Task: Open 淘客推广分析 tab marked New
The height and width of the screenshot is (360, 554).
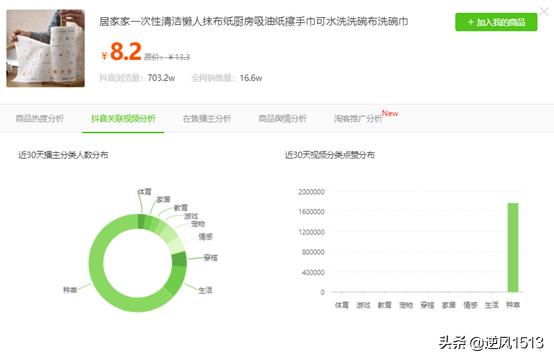Action: tap(358, 118)
